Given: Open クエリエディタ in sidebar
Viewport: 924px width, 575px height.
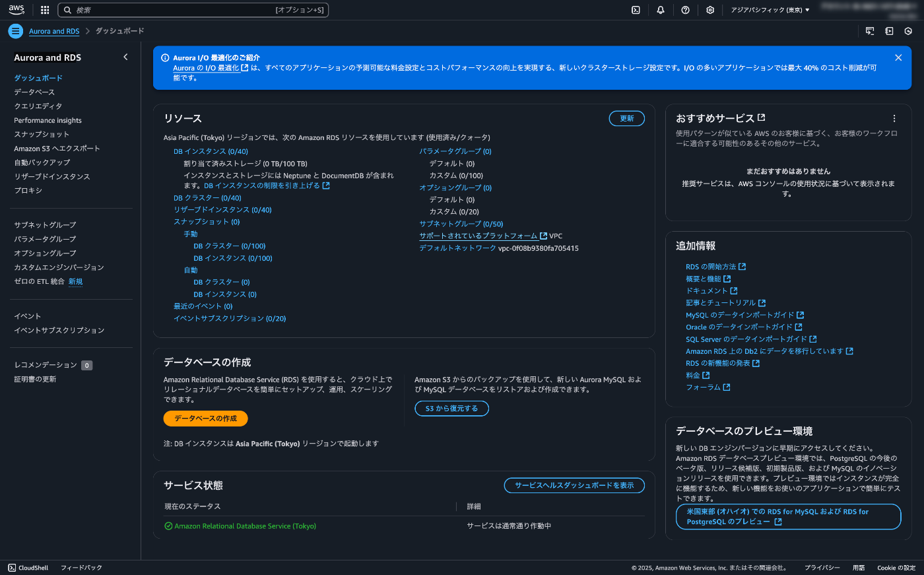Looking at the screenshot, I should coord(38,106).
